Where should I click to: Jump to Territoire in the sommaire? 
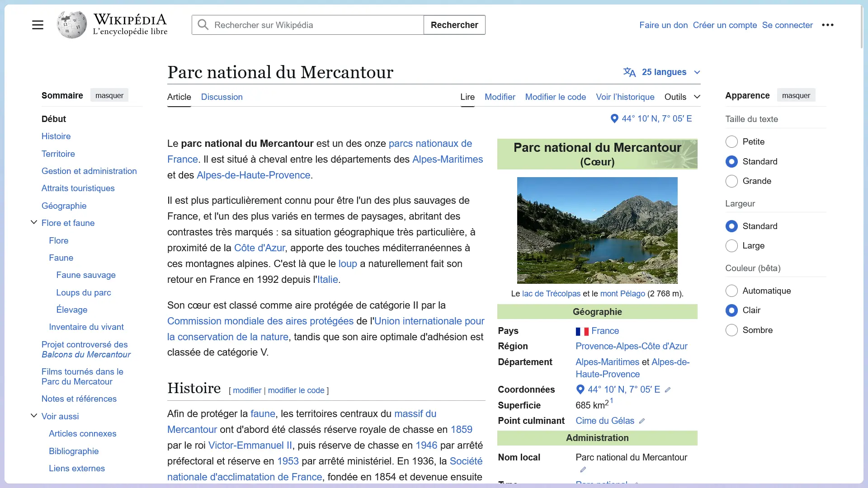(58, 154)
